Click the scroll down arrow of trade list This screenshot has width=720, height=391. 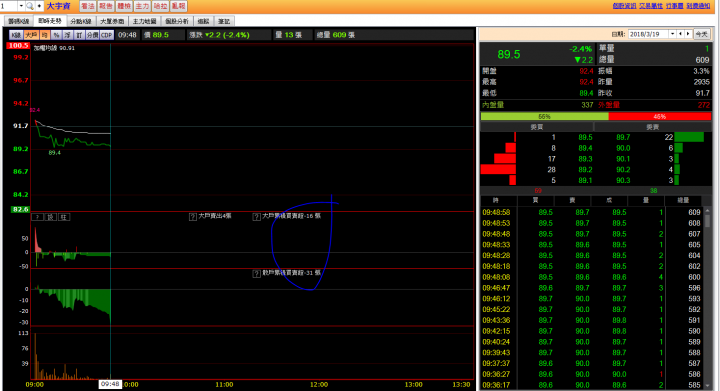pyautogui.click(x=708, y=386)
